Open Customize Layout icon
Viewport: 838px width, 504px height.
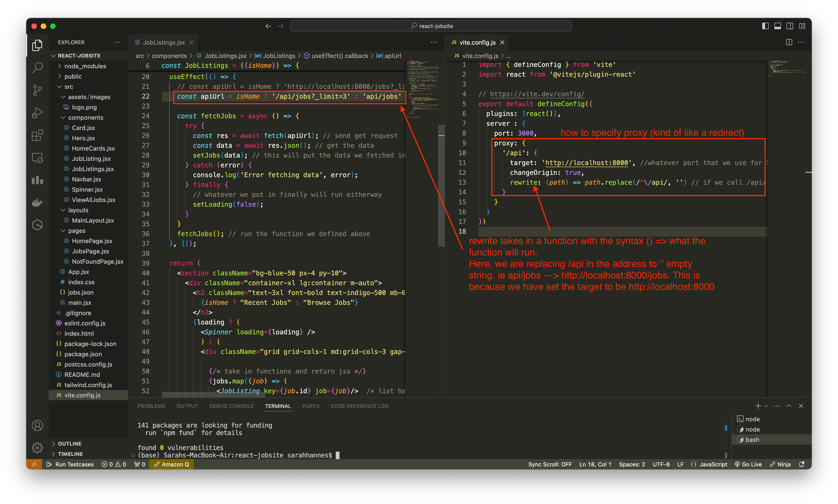click(x=802, y=26)
